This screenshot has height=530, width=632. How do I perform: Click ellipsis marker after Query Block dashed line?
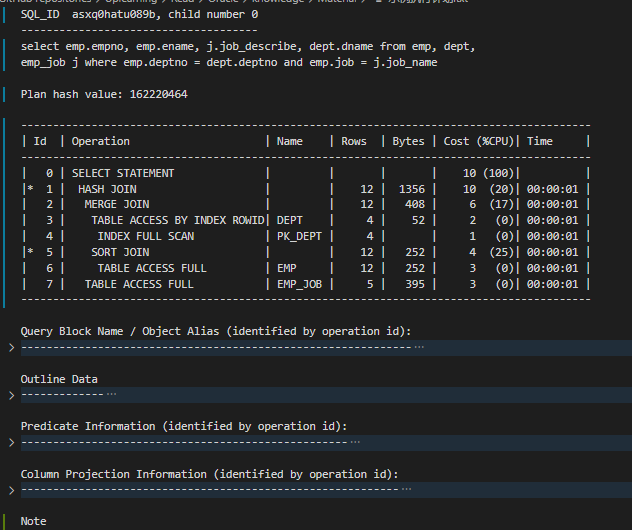418,347
